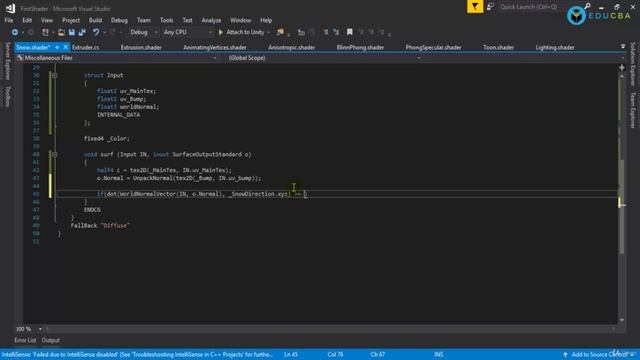The width and height of the screenshot is (640, 360).
Task: Collapse the struct Input code block
Action: [54, 76]
